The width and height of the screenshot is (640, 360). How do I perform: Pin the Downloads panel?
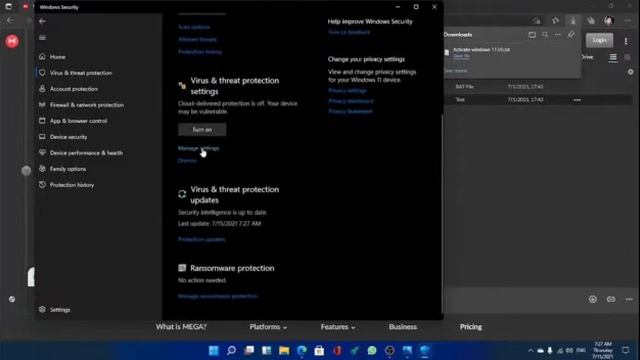pos(571,35)
